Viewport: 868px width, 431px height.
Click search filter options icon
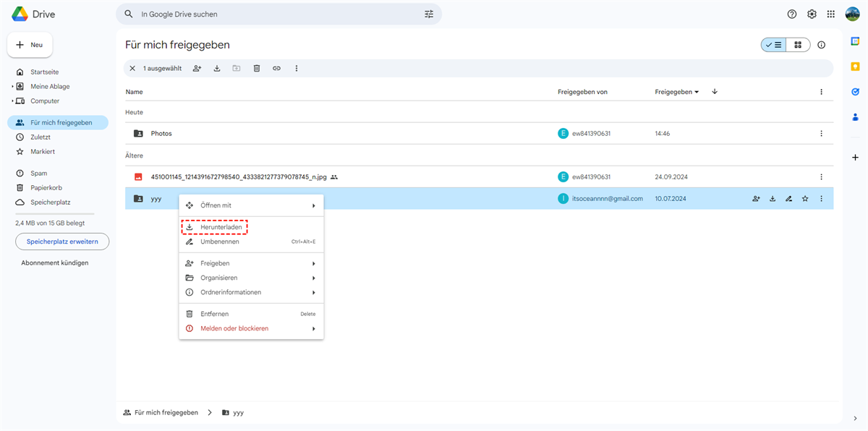[x=429, y=14]
